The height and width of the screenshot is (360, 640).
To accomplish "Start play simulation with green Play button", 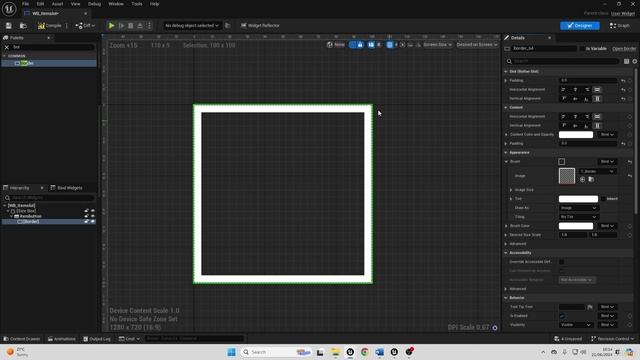I will coord(111,26).
